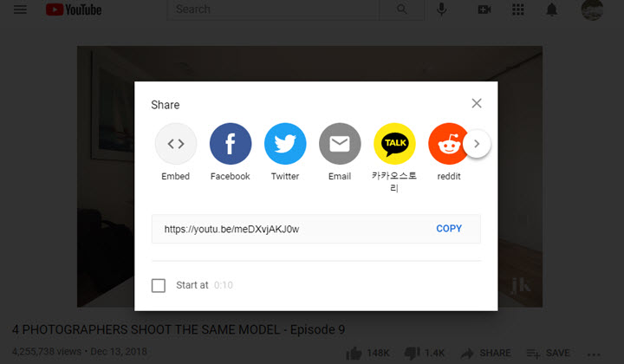Screen dimensions: 624x364
Task: Open the YouTube apps grid
Action: (517, 10)
